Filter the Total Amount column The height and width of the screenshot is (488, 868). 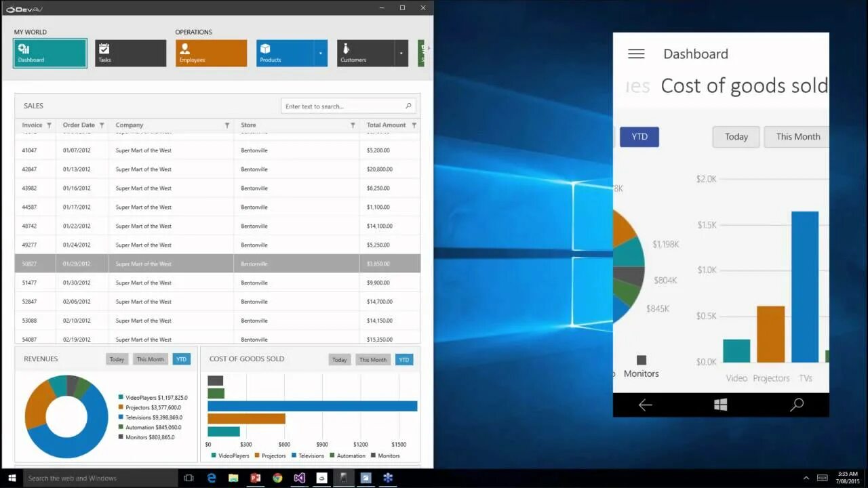tap(414, 125)
